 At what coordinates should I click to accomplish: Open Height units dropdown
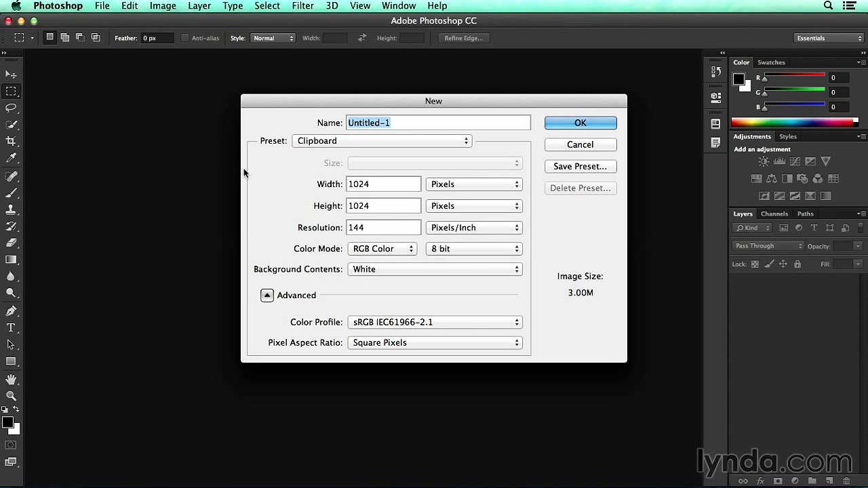click(474, 206)
